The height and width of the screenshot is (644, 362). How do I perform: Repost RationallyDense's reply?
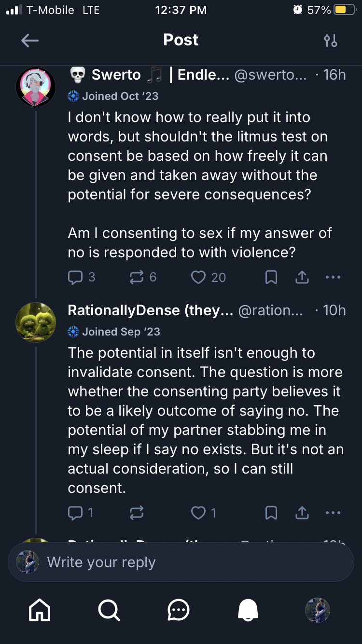[x=137, y=513]
